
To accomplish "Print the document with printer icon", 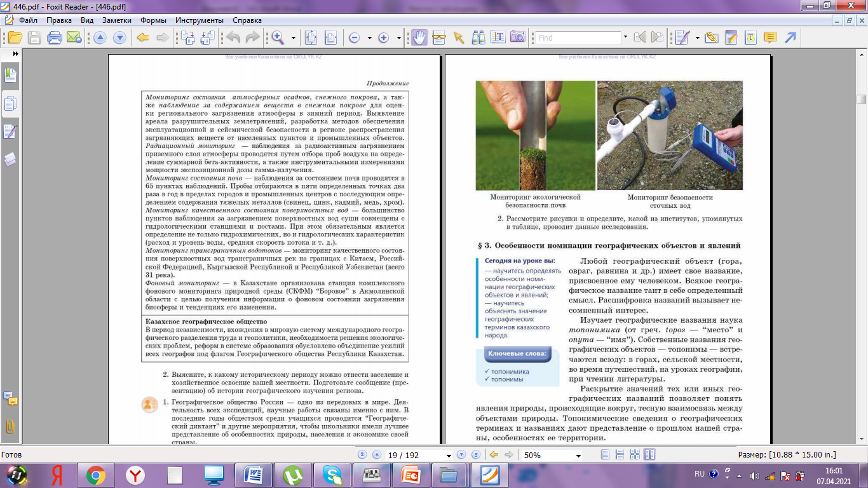I will tap(55, 37).
